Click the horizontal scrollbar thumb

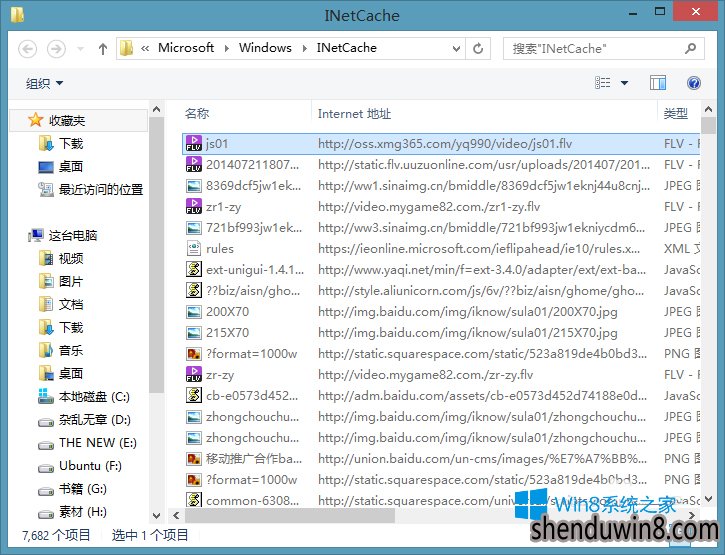pyautogui.click(x=290, y=515)
